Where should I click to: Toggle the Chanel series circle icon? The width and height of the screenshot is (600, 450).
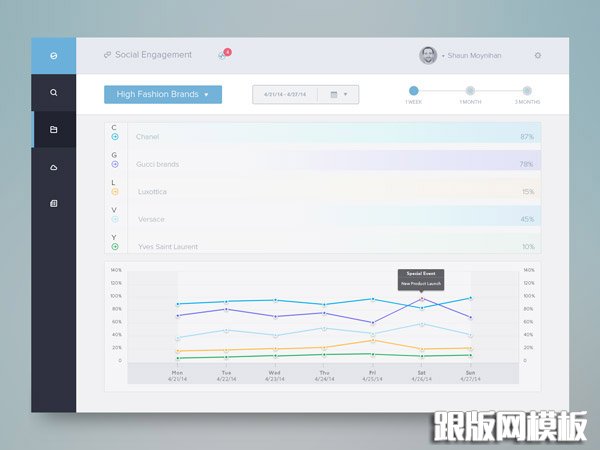(115, 137)
